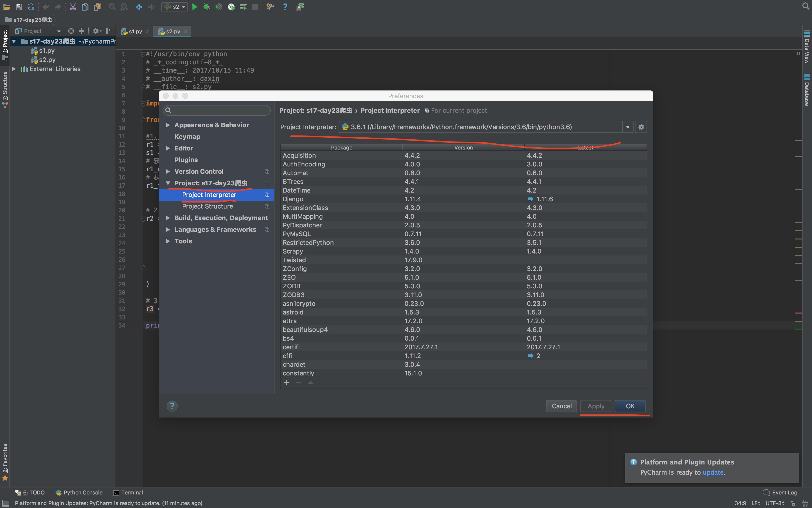Click the update link in the notification
The image size is (812, 508).
[713, 472]
